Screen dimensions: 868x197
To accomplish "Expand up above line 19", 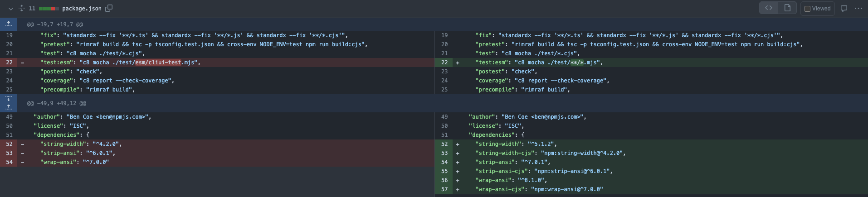I will (9, 24).
